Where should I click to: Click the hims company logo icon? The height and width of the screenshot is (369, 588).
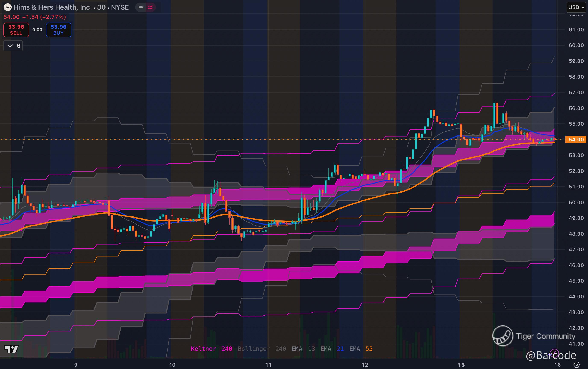coord(7,7)
